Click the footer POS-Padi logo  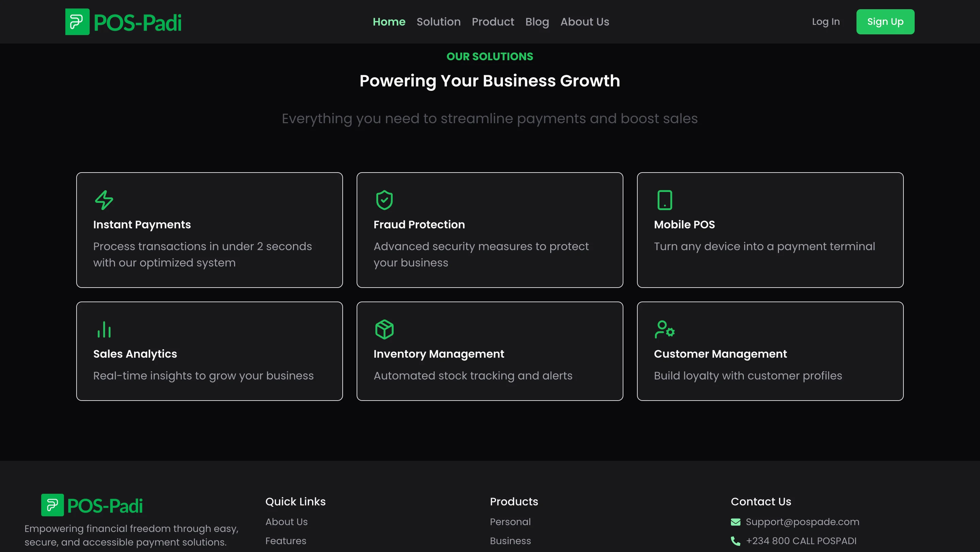92,505
